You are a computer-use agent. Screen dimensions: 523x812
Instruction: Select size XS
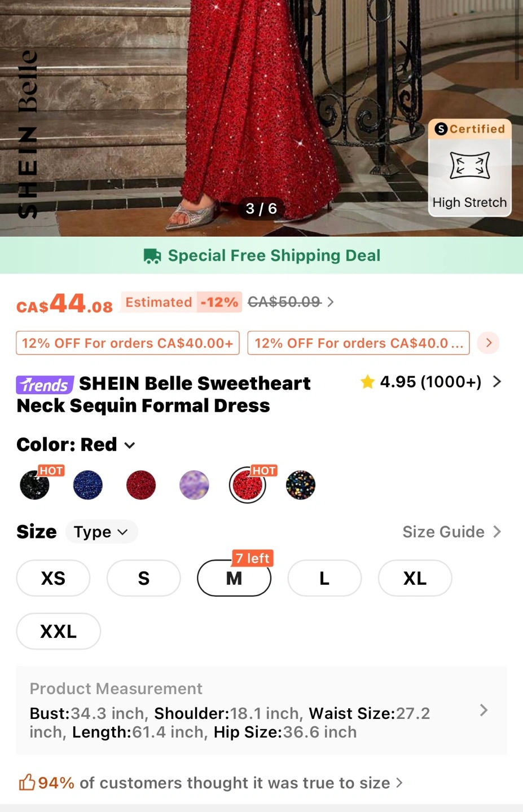[x=53, y=578]
